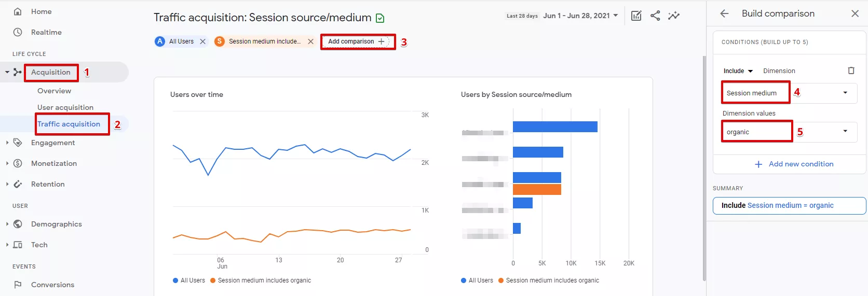Remove the Session medium comparison chip
This screenshot has width=868, height=296.
point(310,41)
